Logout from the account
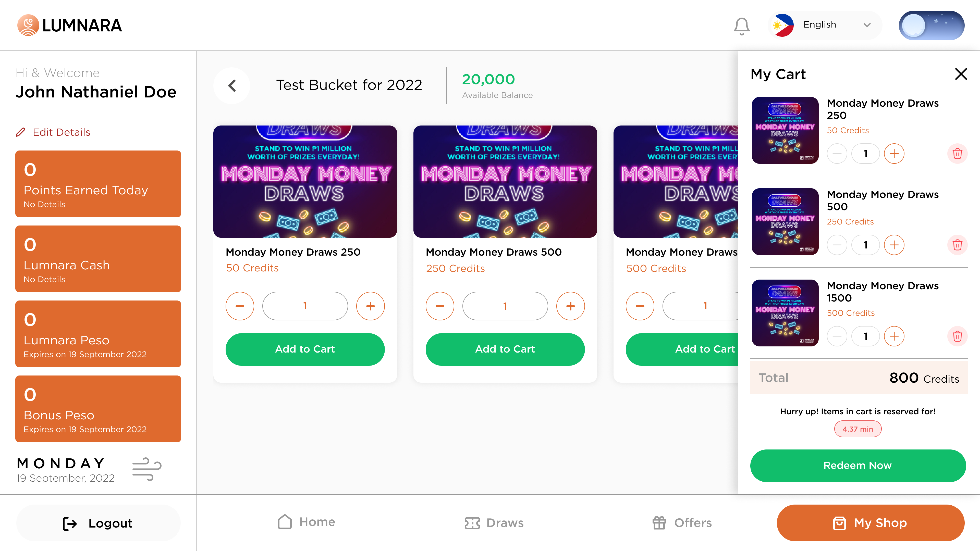 [97, 523]
